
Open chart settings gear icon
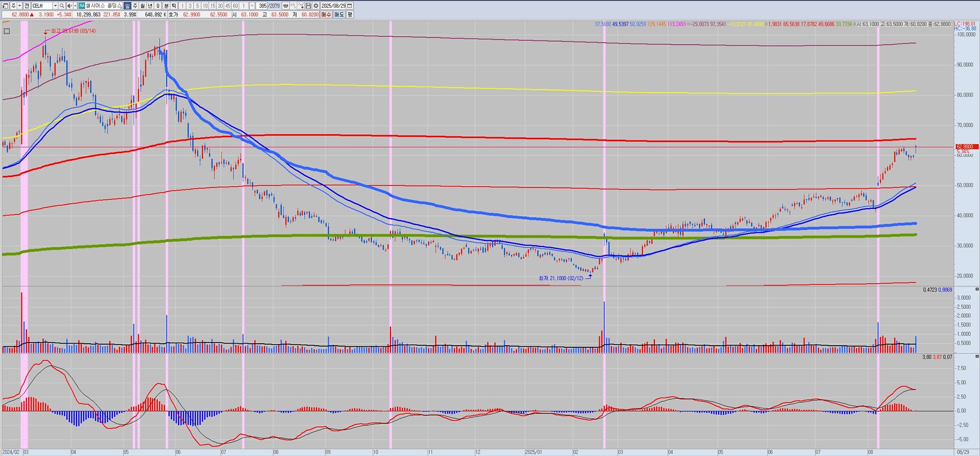316,6
